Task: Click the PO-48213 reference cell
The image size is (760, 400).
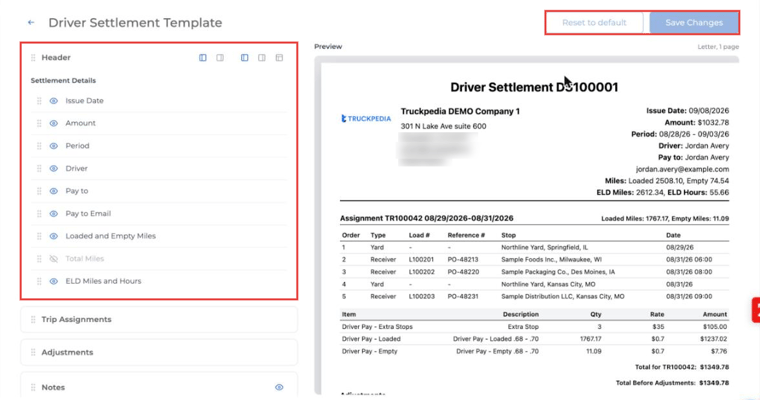Action: [x=462, y=259]
